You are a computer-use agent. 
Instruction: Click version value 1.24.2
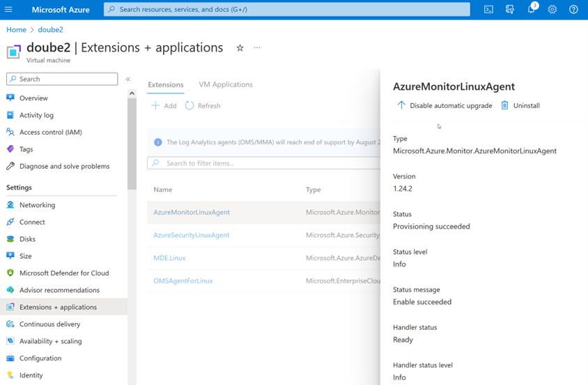click(403, 189)
